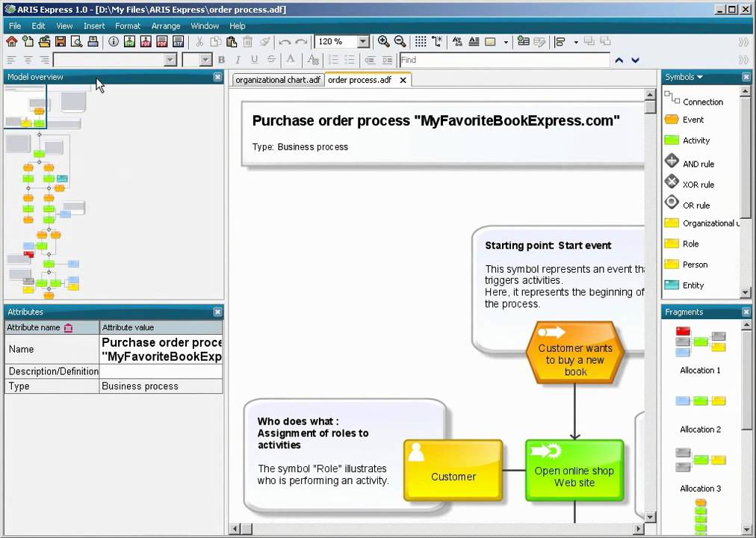
Task: Open the Arrange menu
Action: click(x=166, y=26)
